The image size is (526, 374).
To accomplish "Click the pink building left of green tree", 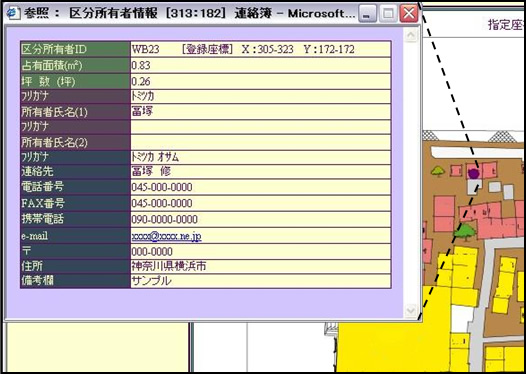I will 444,214.
